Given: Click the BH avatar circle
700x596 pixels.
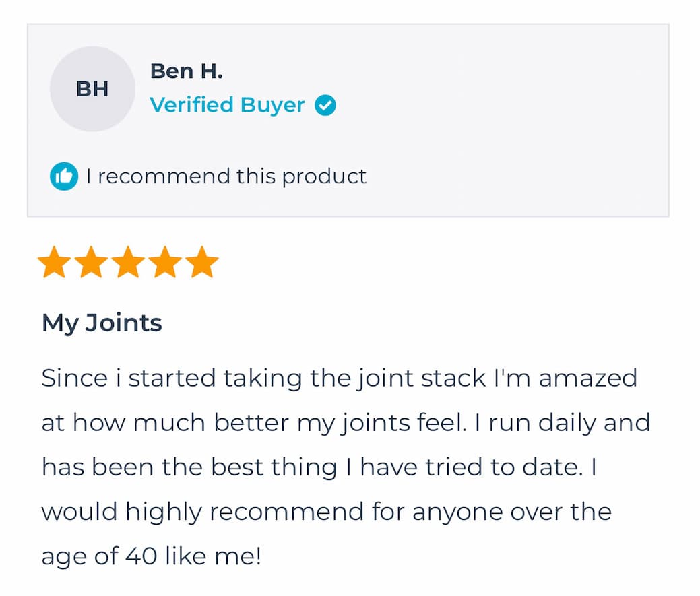Looking at the screenshot, I should point(92,89).
